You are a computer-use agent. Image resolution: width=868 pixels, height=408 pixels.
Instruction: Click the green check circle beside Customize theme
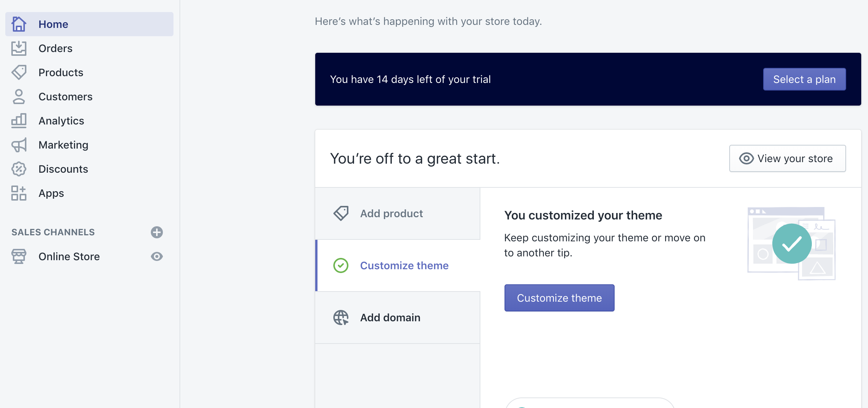click(x=341, y=265)
